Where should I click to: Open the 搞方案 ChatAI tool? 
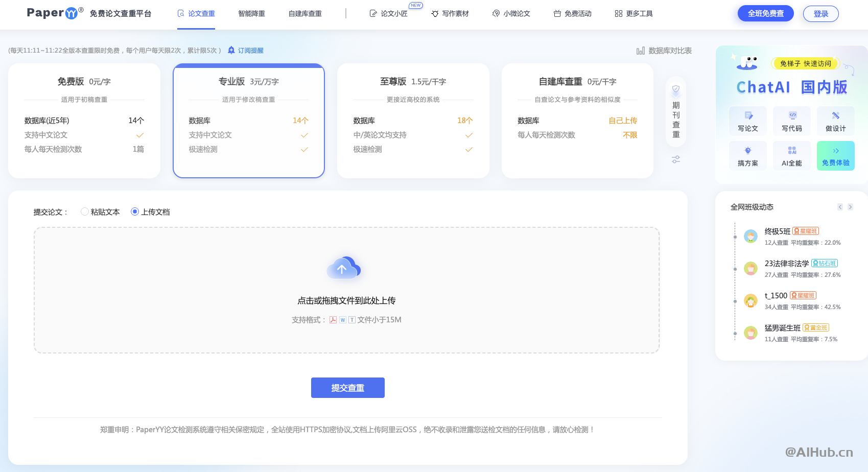coord(748,155)
